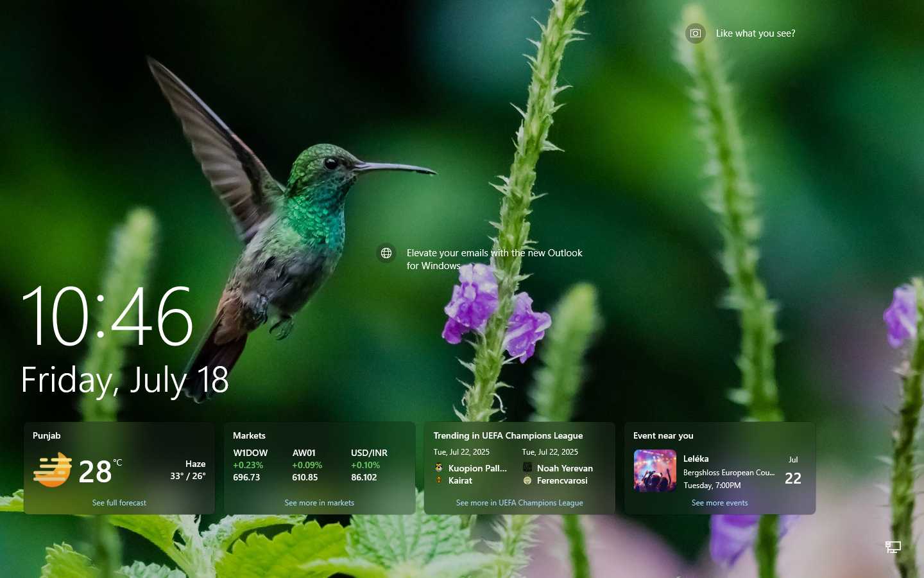This screenshot has height=578, width=924.
Task: Click the 'Event near you' heading
Action: coord(663,435)
